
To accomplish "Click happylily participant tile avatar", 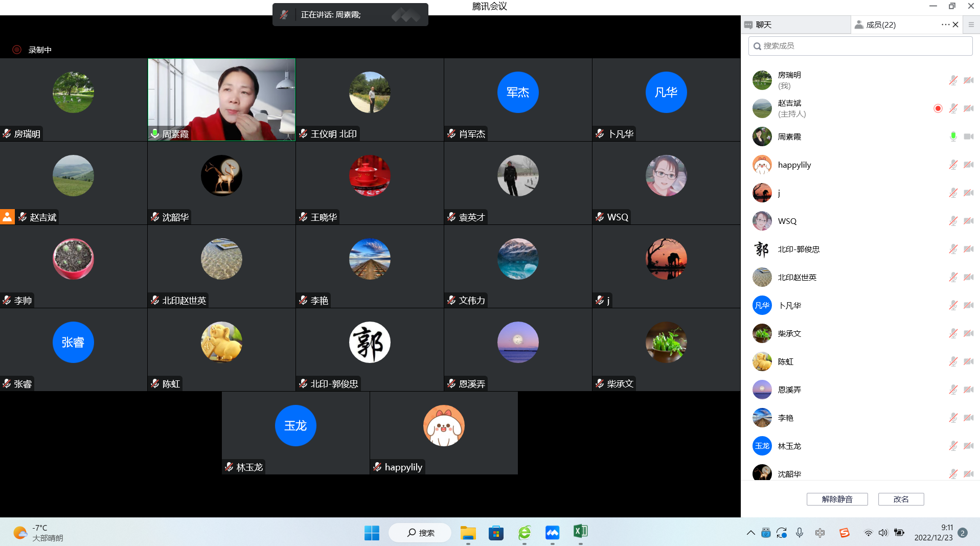I will tap(444, 425).
